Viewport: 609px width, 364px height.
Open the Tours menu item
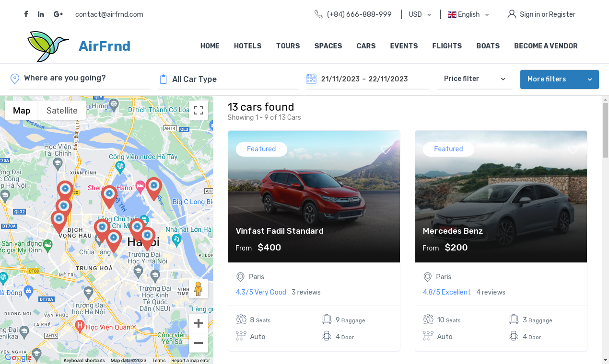pos(288,46)
